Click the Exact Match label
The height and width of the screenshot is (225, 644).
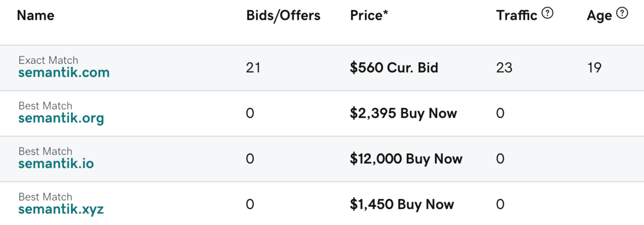pyautogui.click(x=48, y=60)
